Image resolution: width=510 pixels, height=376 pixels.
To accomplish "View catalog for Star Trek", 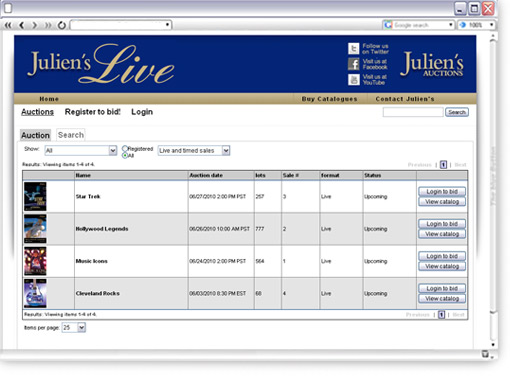I will [x=442, y=202].
